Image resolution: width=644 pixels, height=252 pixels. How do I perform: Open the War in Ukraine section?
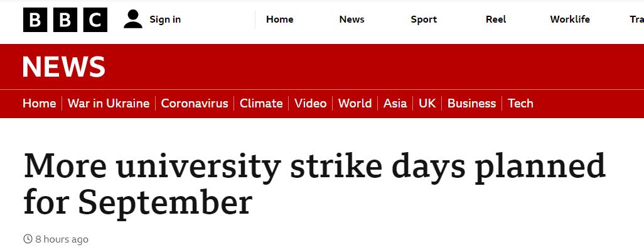pos(109,104)
